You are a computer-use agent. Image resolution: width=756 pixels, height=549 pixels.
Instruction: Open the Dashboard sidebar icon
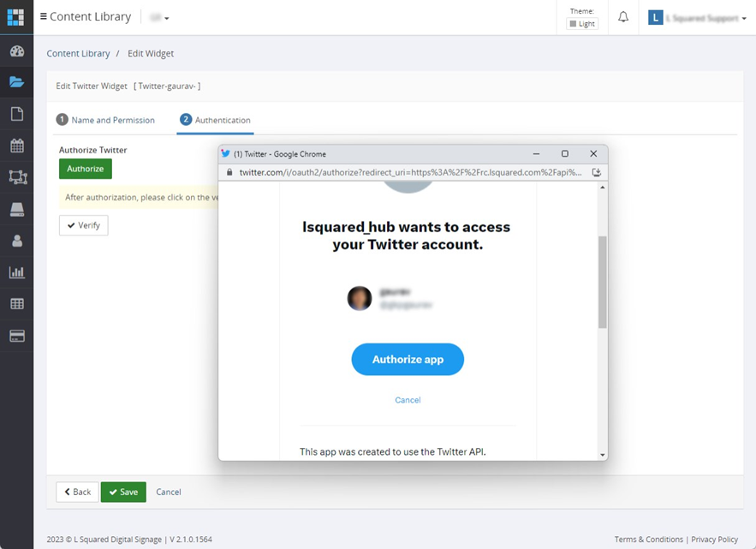[x=17, y=51]
